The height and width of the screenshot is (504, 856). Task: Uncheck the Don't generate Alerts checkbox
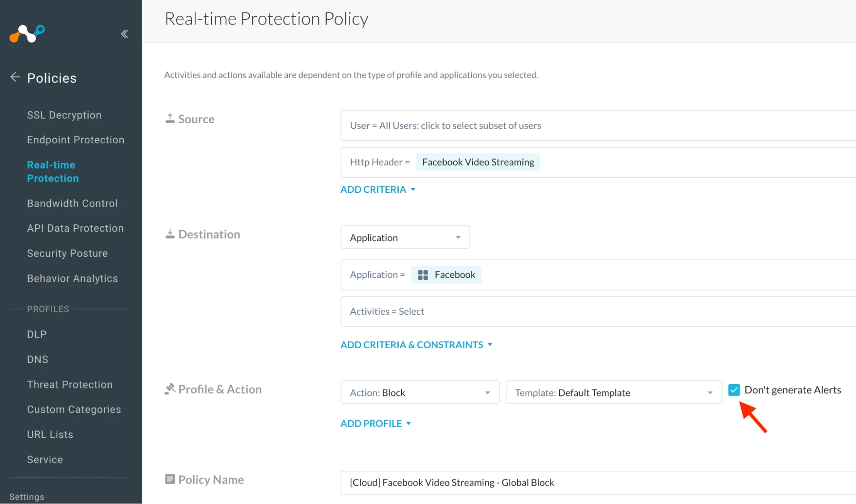[x=734, y=390]
